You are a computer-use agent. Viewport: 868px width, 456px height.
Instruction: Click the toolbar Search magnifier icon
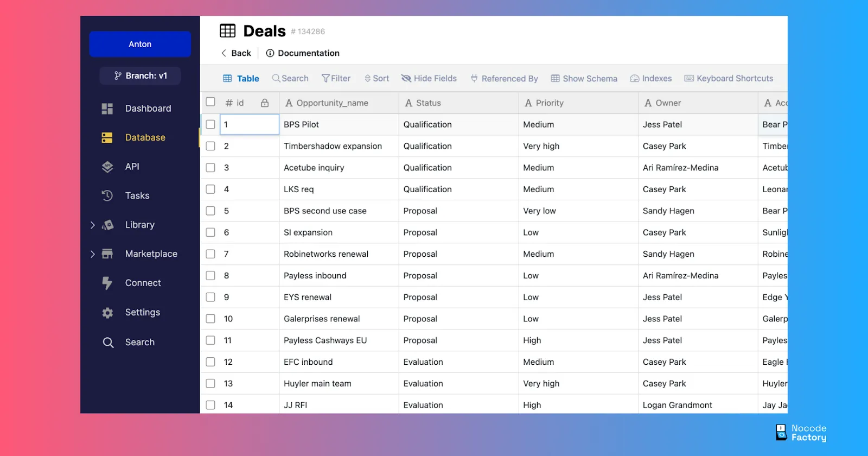coord(276,78)
